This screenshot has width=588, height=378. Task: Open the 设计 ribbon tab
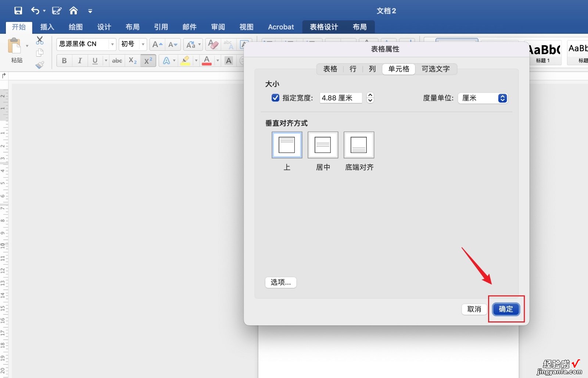click(x=104, y=27)
